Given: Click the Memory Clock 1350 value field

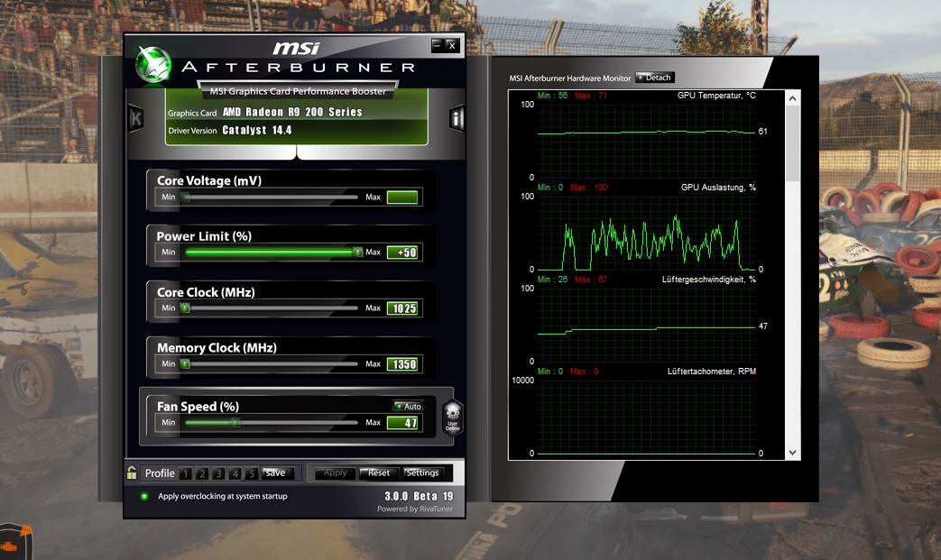Looking at the screenshot, I should 402,364.
